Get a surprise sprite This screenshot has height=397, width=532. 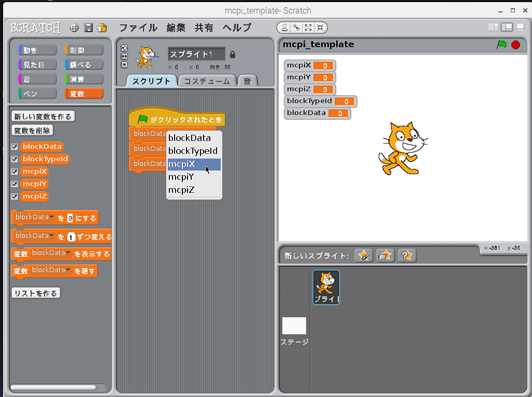coord(407,255)
